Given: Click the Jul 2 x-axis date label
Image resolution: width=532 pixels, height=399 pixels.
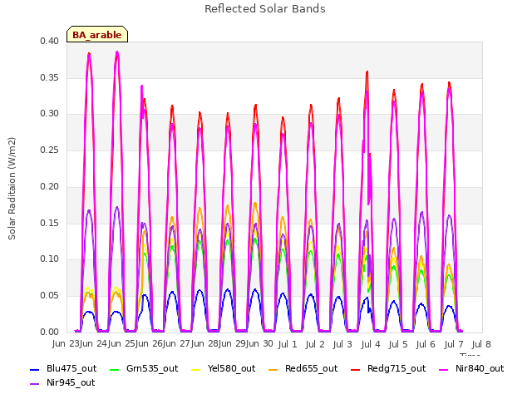Looking at the screenshot, I should click(315, 344).
